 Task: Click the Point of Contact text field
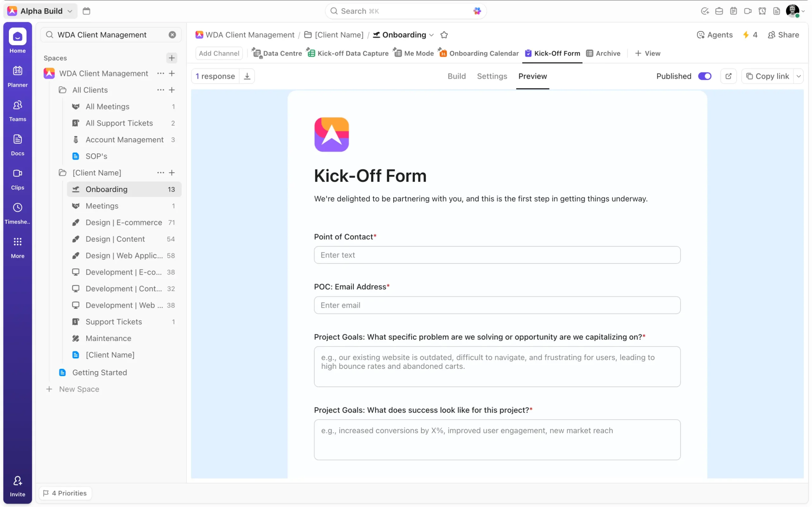pos(497,255)
